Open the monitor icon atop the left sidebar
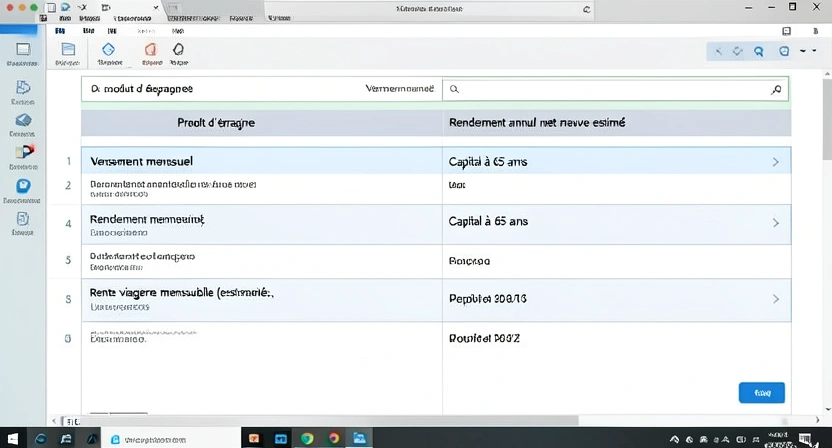Screen dimensions: 832x448 point(23,50)
